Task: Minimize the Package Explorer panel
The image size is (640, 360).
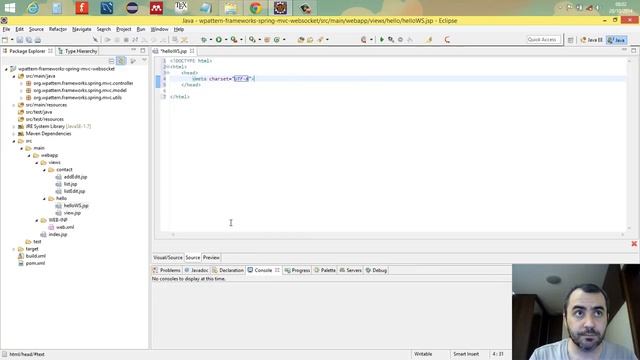Action: tap(133, 51)
